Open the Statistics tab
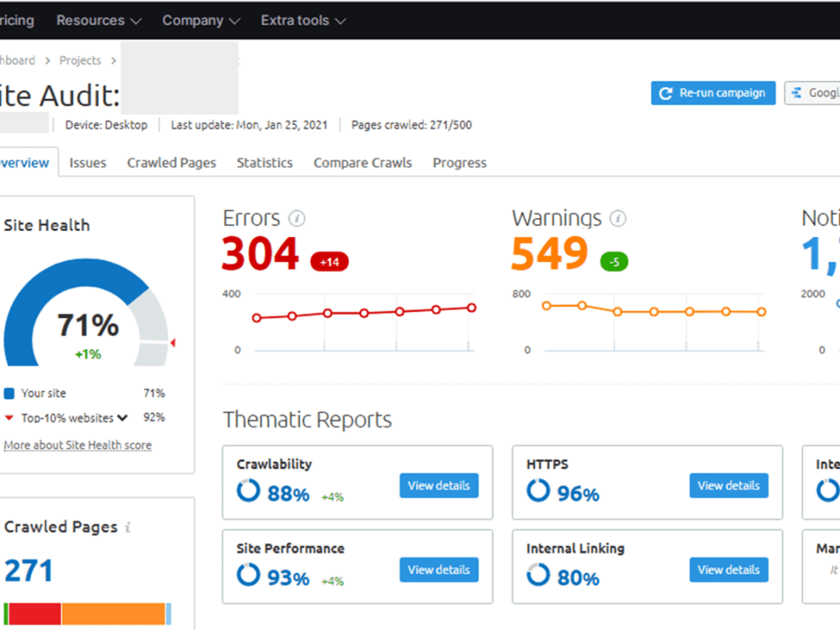 [x=265, y=163]
